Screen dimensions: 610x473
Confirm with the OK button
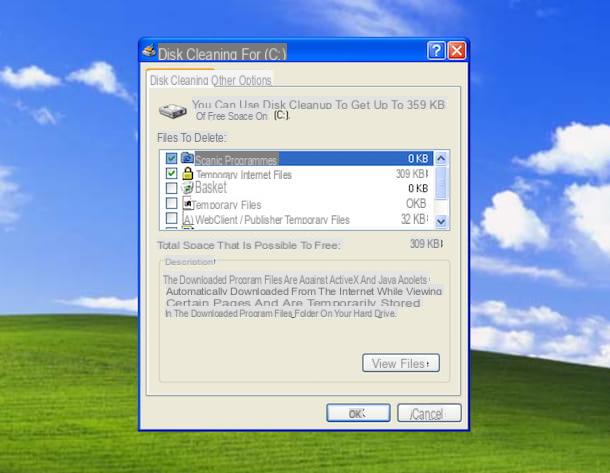[x=358, y=413]
